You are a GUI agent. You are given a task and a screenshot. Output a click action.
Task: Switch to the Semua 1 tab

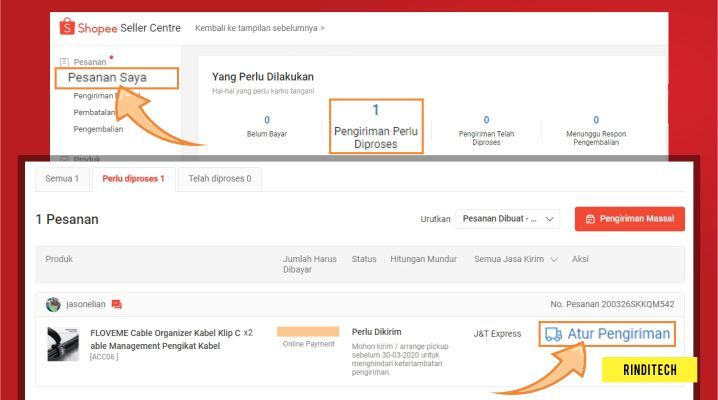pyautogui.click(x=62, y=178)
